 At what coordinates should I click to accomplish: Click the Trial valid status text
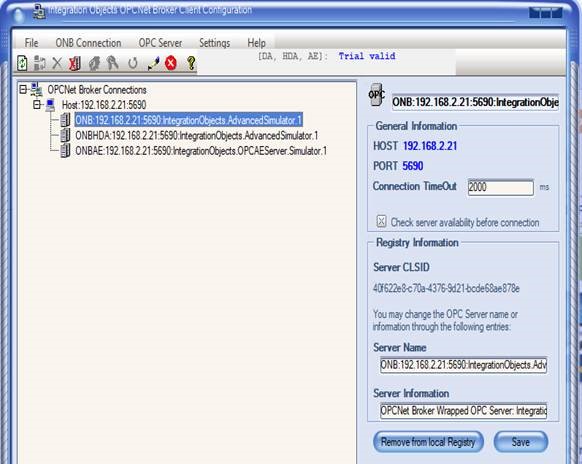pyautogui.click(x=367, y=56)
